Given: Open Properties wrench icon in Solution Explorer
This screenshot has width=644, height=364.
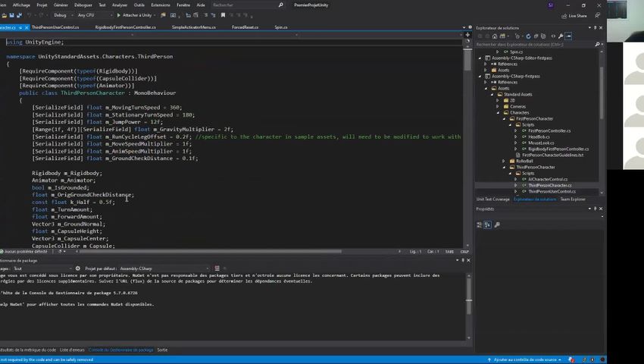Looking at the screenshot, I should (x=561, y=36).
